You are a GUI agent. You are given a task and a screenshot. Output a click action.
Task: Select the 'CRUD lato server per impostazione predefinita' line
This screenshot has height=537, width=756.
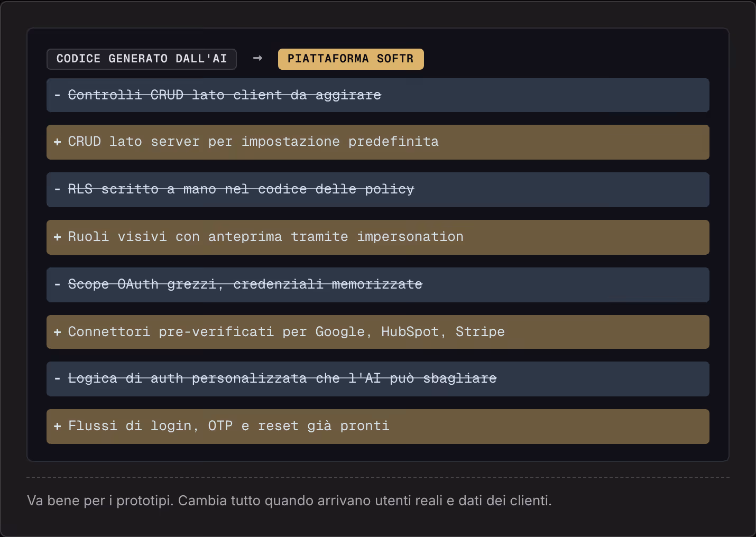pyautogui.click(x=377, y=142)
